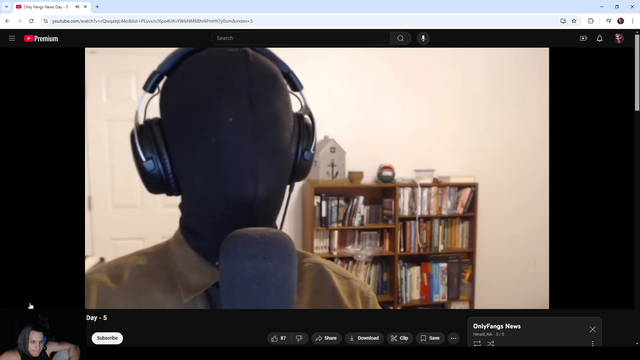View site information icon in address bar
This screenshot has height=360, width=640.
45,21
